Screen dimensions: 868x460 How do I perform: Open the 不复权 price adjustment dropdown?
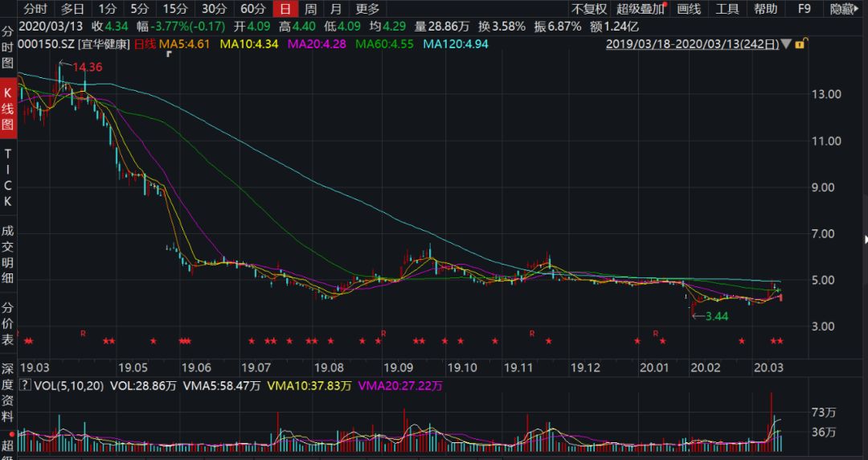(x=588, y=10)
